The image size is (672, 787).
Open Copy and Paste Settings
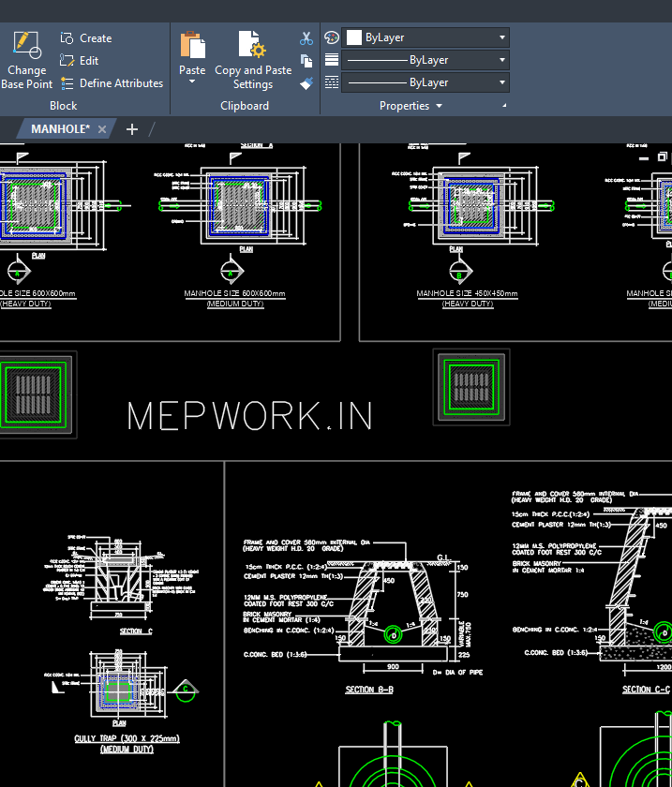coord(252,60)
